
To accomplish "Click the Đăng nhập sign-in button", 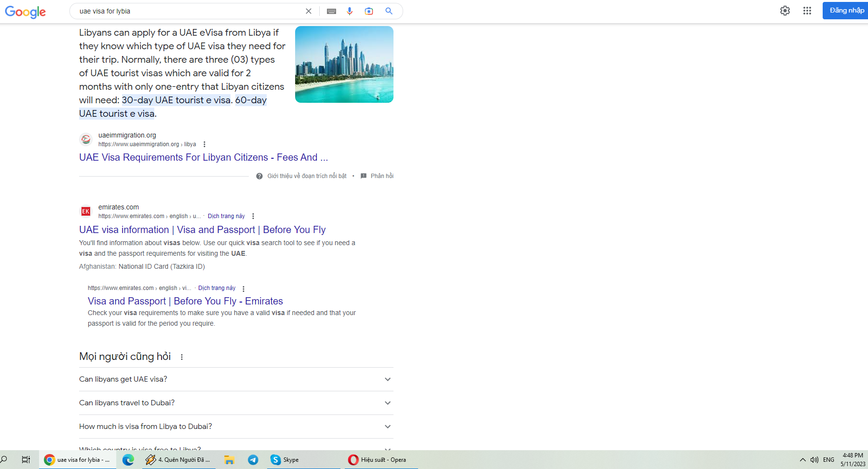I will [846, 11].
